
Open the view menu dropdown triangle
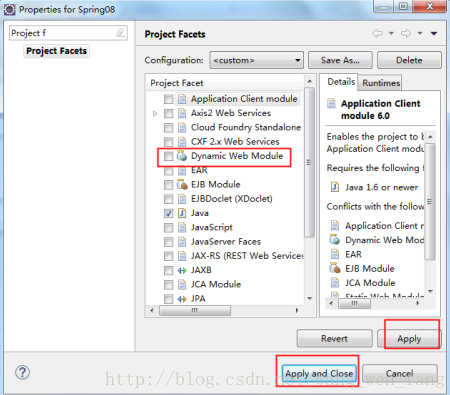(x=434, y=33)
